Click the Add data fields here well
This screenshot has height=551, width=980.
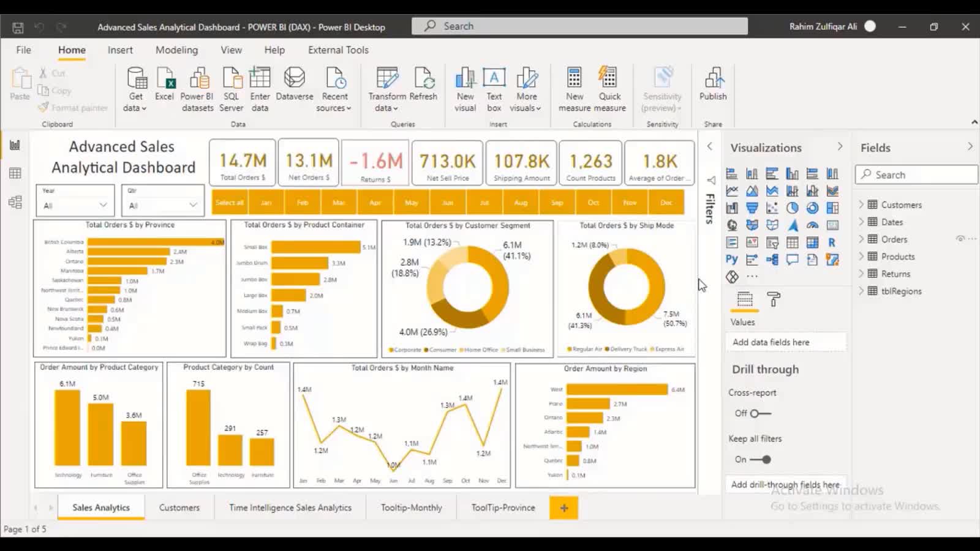[785, 342]
